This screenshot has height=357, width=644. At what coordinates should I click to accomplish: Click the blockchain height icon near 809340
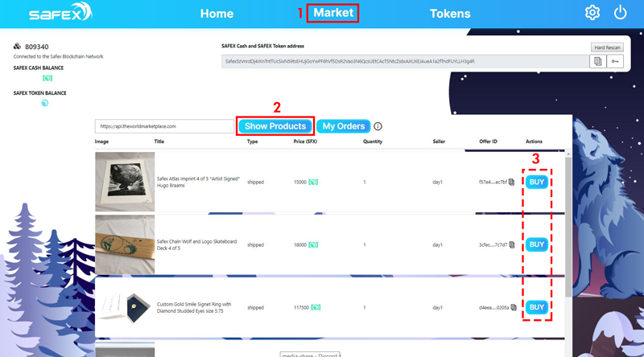click(17, 46)
